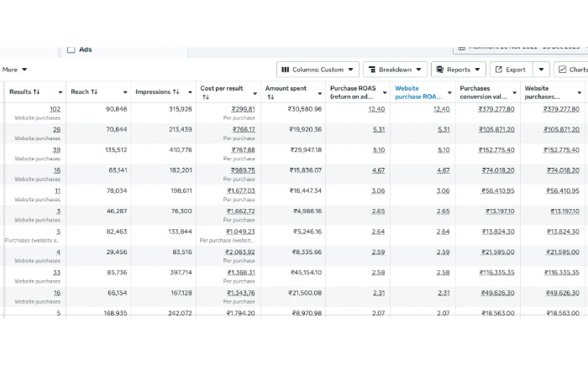This screenshot has width=588, height=365.
Task: Sort by Reach using its sort arrows
Action: coord(94,91)
